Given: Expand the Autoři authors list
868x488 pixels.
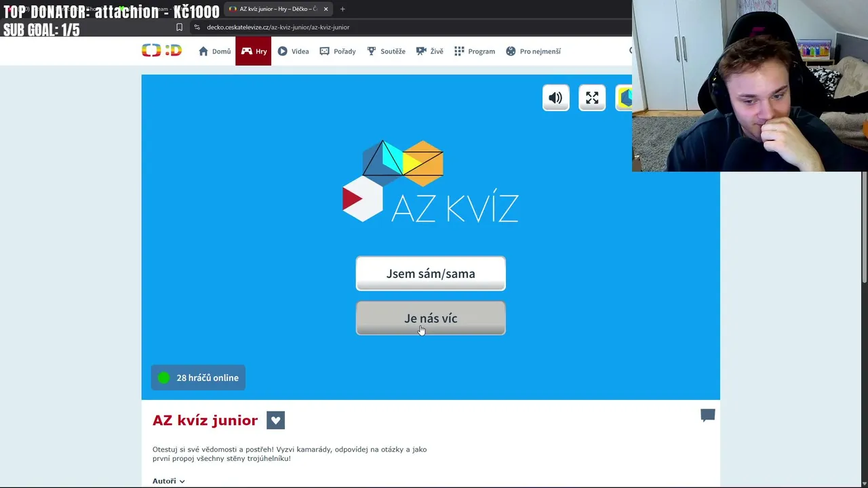Looking at the screenshot, I should click(168, 481).
